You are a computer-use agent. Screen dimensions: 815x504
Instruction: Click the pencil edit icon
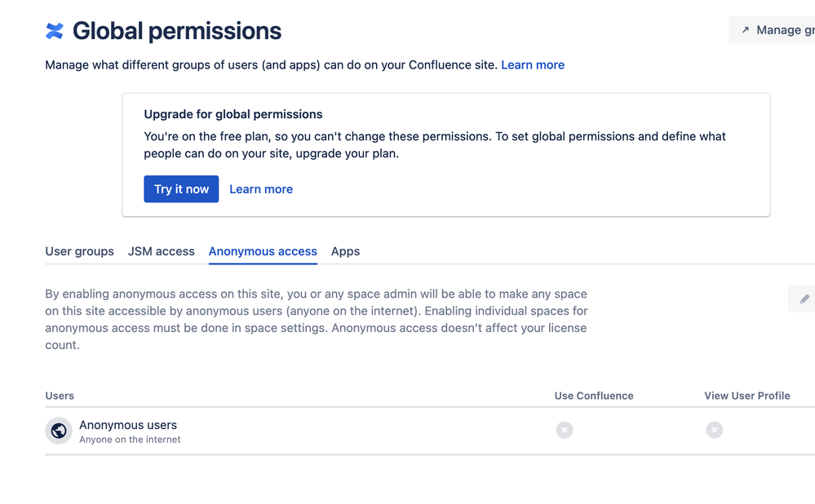[804, 299]
